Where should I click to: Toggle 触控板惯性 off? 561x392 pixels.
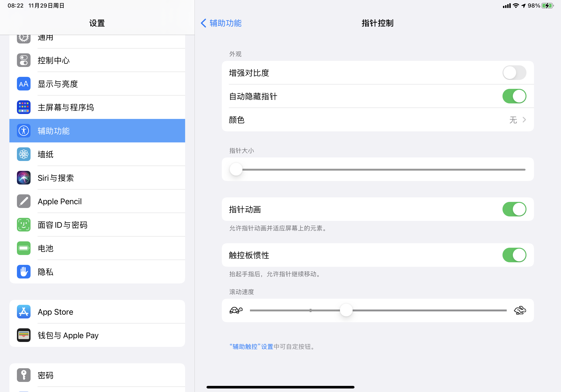(x=514, y=255)
